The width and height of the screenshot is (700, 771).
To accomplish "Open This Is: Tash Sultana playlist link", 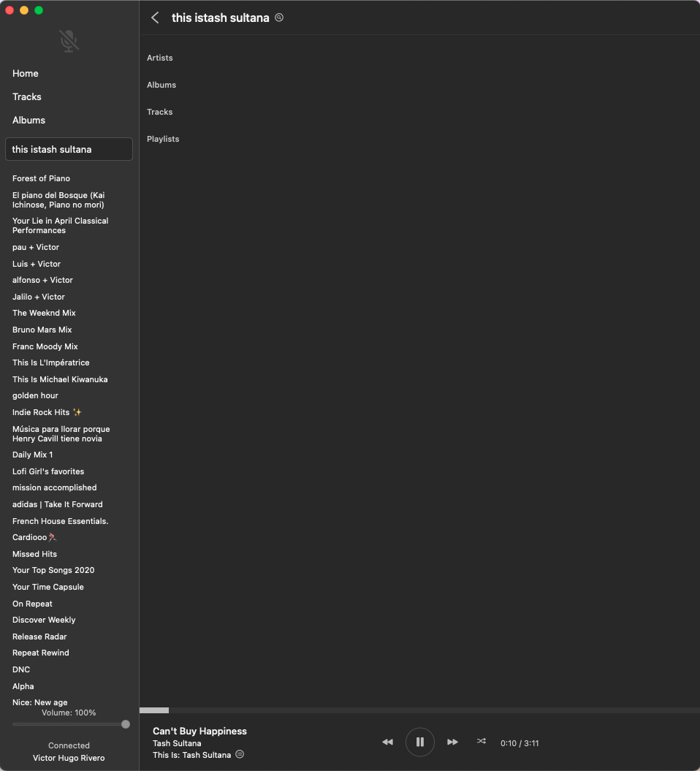I will (x=191, y=755).
